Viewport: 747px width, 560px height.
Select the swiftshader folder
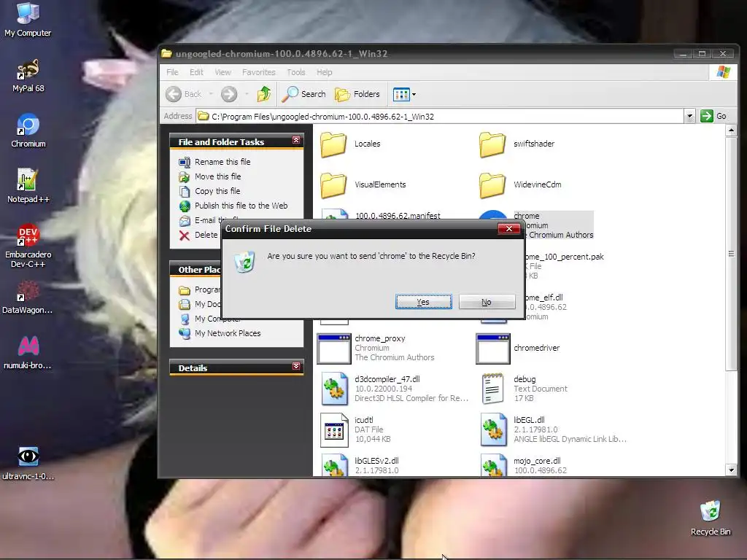point(516,144)
